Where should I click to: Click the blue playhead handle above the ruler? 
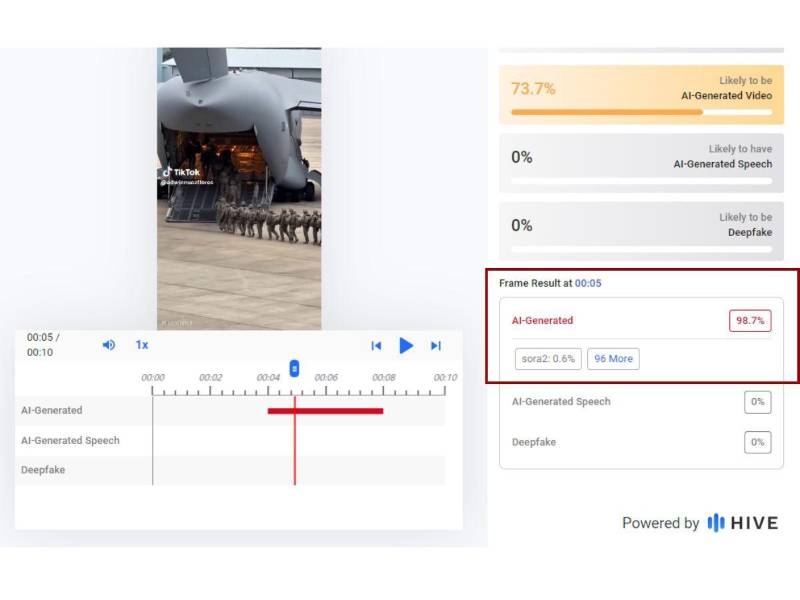[x=293, y=367]
